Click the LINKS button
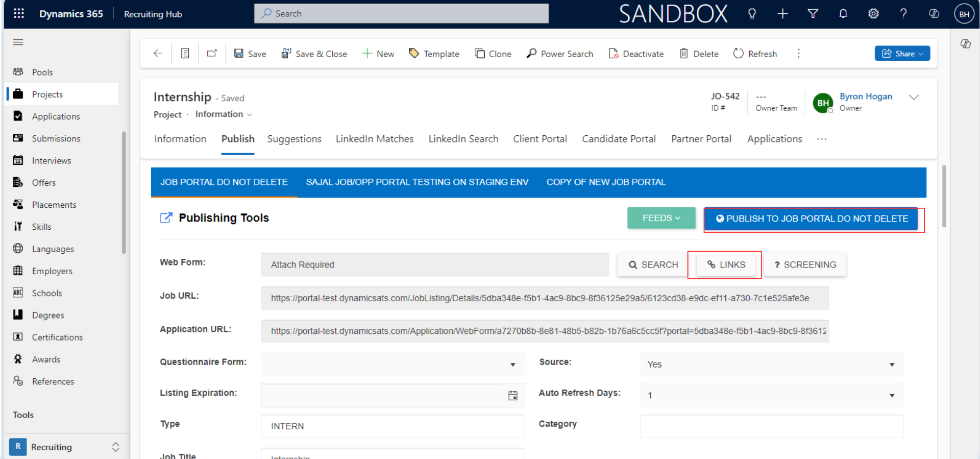This screenshot has height=459, width=980. (726, 264)
